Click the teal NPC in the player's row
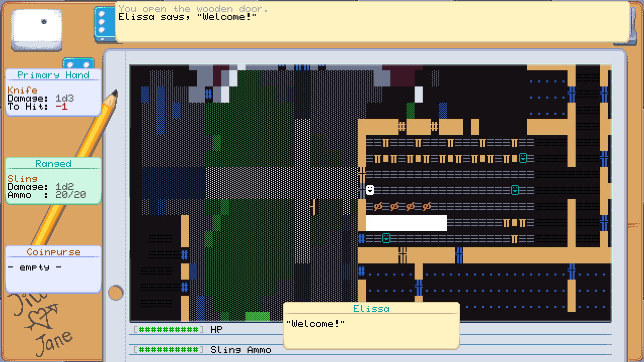 (515, 190)
